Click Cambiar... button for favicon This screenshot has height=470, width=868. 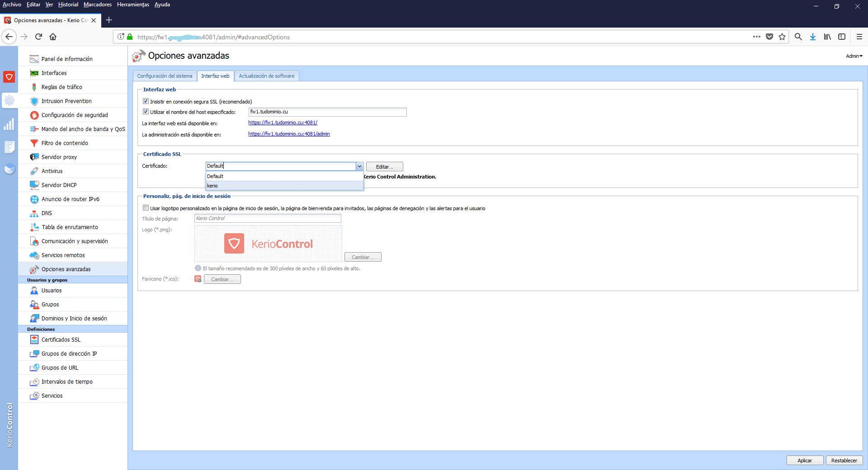(x=222, y=279)
